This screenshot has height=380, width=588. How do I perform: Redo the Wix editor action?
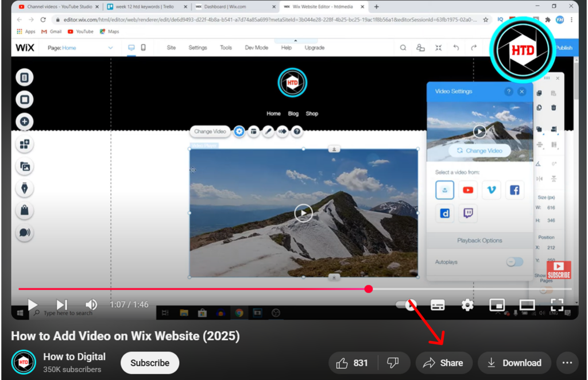pos(474,48)
